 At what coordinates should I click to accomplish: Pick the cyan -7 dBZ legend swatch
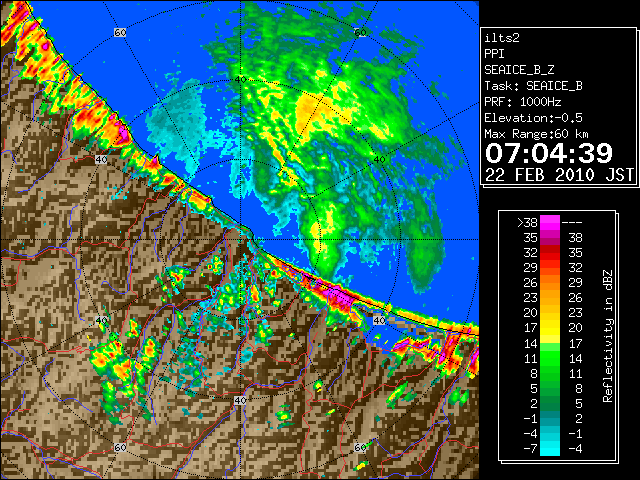coord(550,449)
